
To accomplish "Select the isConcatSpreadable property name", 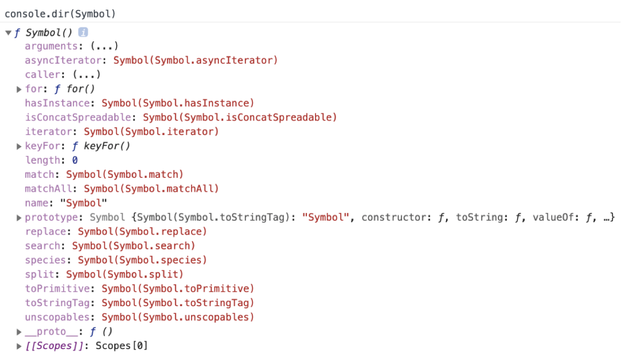I will point(78,118).
